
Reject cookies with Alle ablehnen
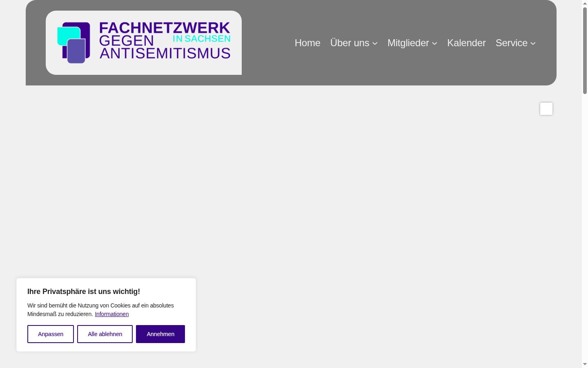pyautogui.click(x=105, y=334)
